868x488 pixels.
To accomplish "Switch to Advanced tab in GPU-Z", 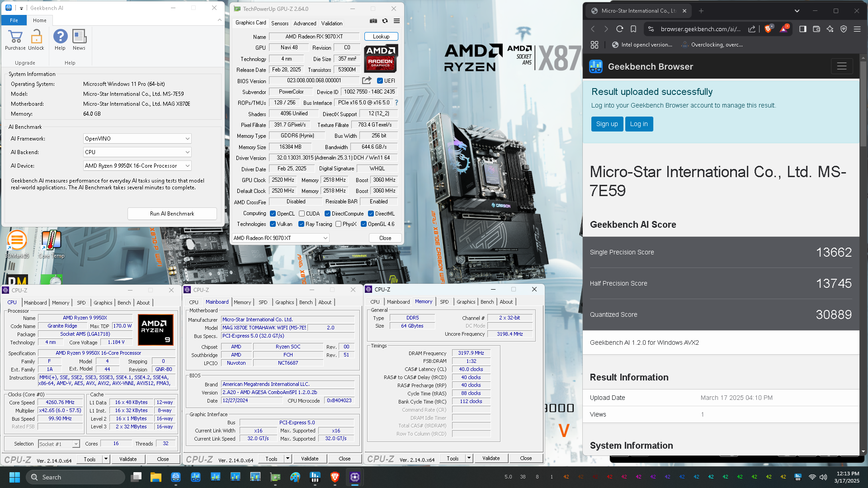I will (305, 23).
